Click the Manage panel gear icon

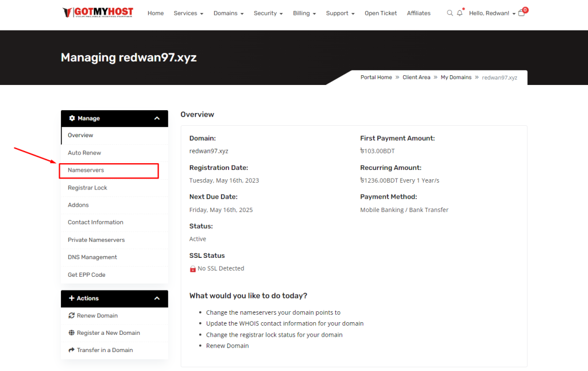[x=72, y=118]
